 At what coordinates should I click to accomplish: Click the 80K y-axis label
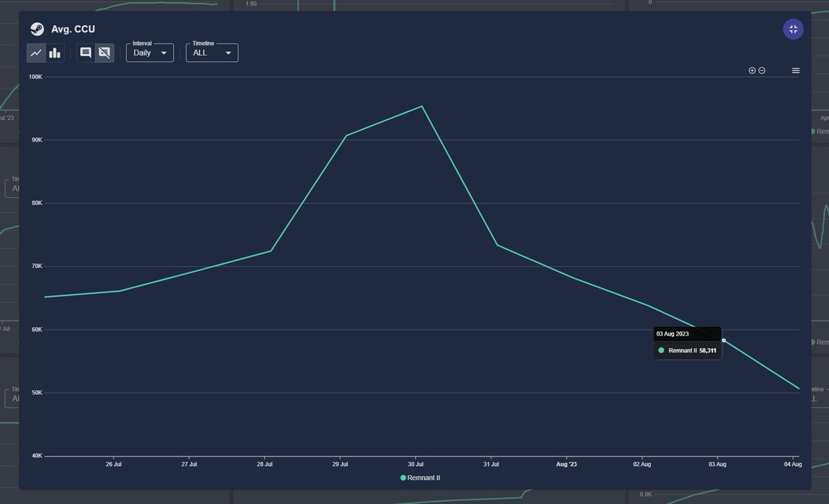(37, 203)
